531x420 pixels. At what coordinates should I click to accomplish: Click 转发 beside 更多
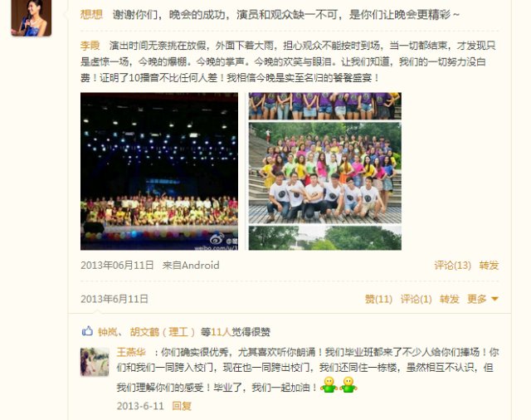[x=450, y=299]
